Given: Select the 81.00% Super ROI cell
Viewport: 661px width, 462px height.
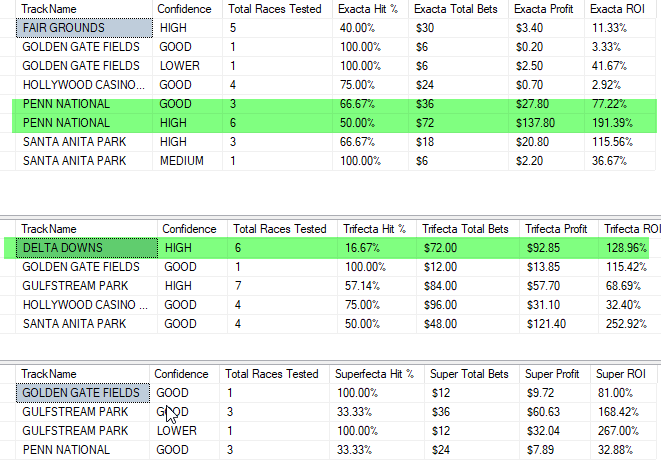Looking at the screenshot, I should click(x=623, y=393).
